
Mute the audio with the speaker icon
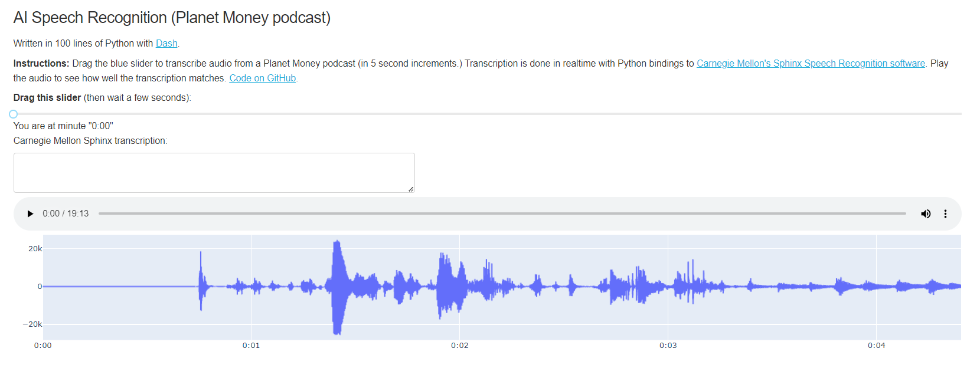tap(926, 214)
